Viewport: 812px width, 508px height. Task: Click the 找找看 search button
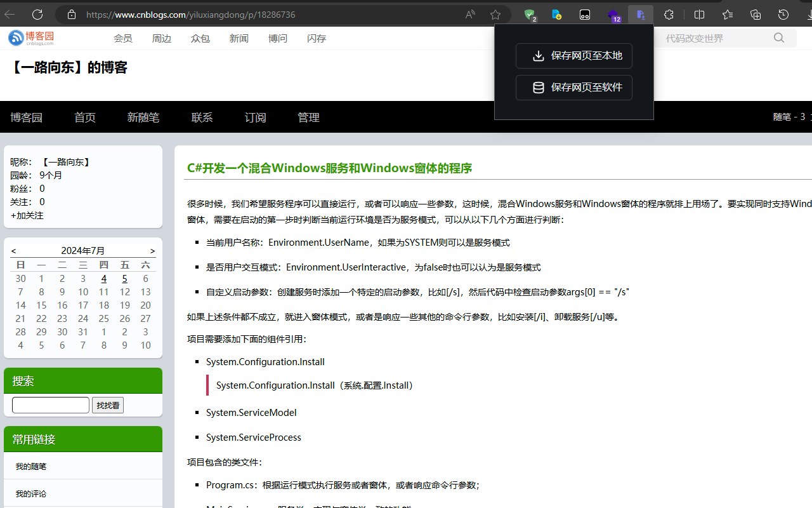[x=108, y=404]
